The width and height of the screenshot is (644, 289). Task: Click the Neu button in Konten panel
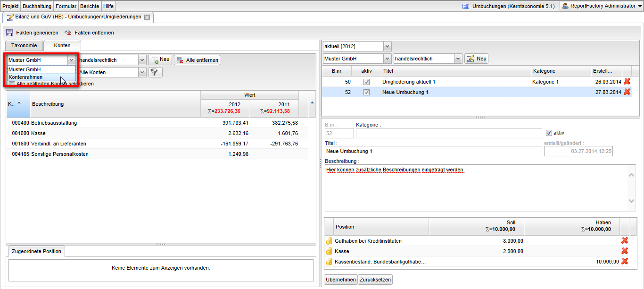click(160, 60)
